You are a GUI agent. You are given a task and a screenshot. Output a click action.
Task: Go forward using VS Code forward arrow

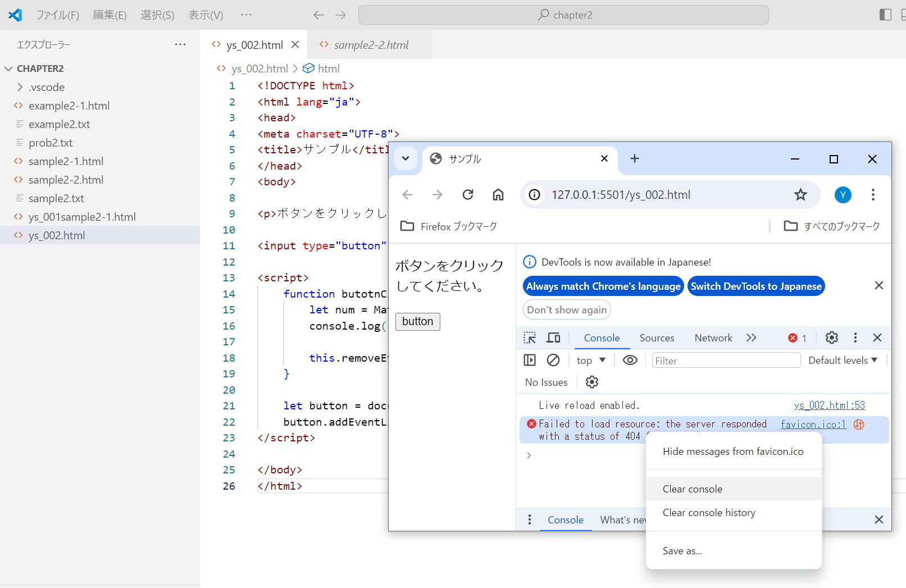point(340,15)
